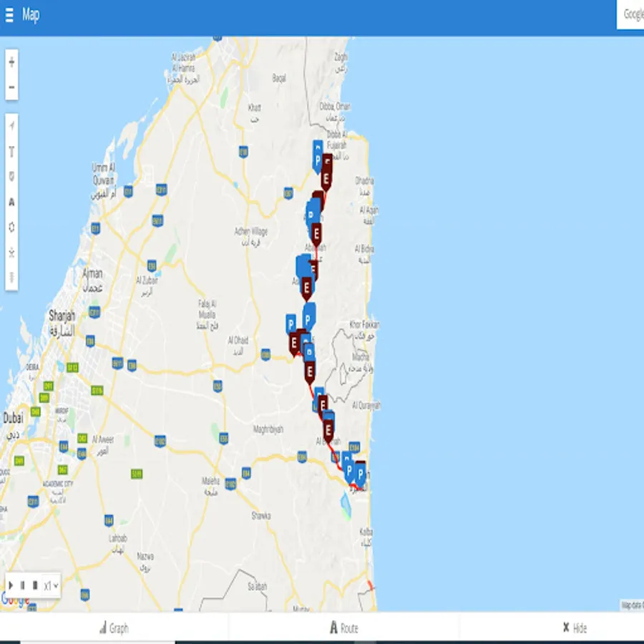Click the Al Zubair label
Screen dimensions: 644x644
[x=147, y=286]
